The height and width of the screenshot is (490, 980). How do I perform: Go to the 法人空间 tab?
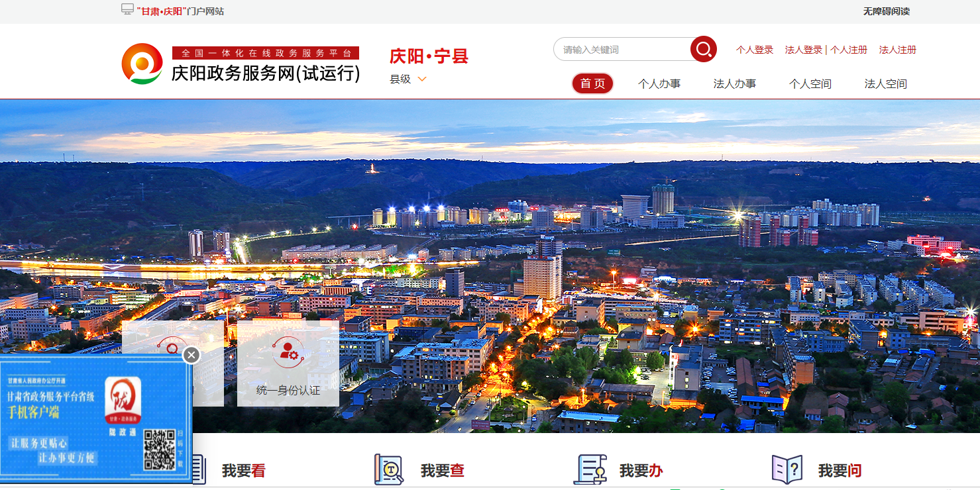pos(886,84)
